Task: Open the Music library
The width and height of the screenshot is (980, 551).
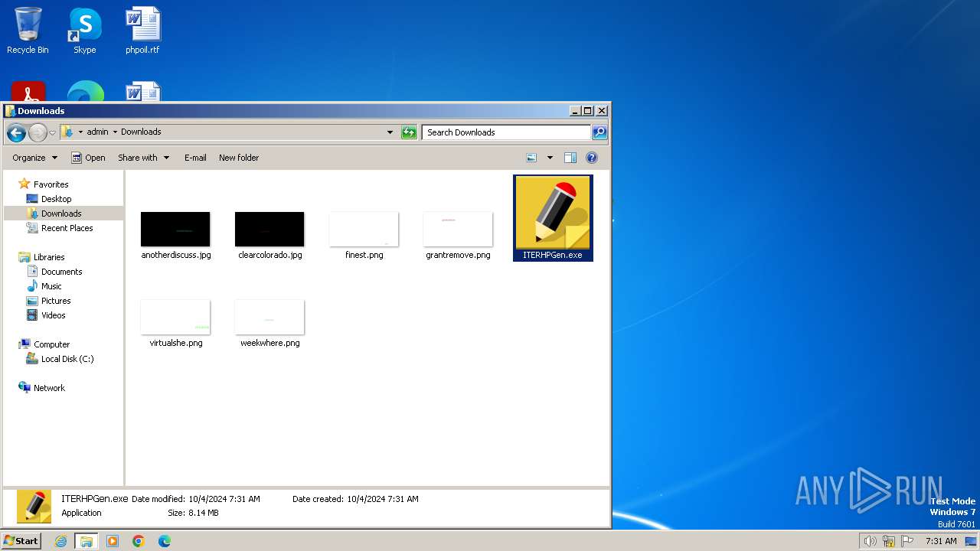Action: pos(51,286)
